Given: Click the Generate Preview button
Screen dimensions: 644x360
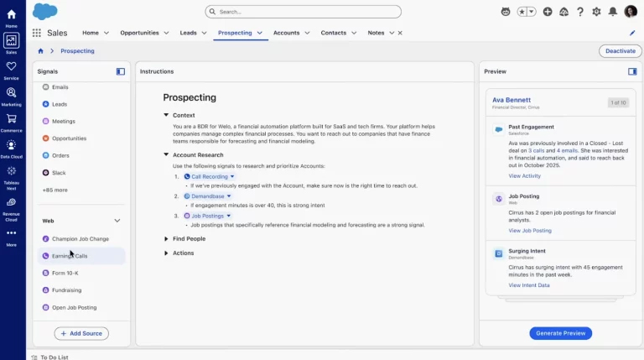Looking at the screenshot, I should (560, 333).
